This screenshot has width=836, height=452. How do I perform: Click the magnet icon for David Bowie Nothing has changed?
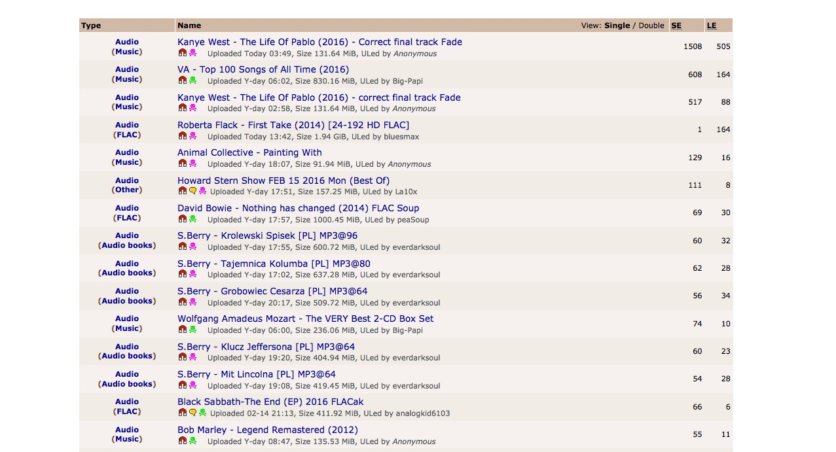point(182,219)
